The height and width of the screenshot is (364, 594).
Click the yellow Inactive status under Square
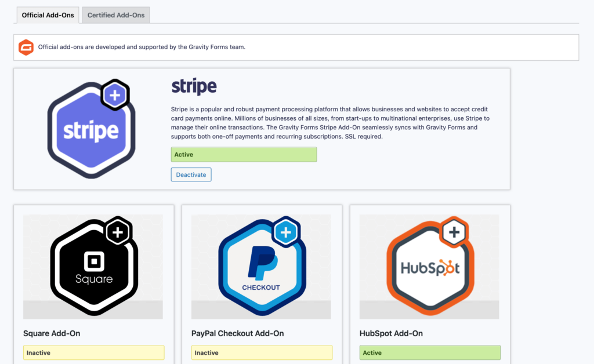pos(93,352)
